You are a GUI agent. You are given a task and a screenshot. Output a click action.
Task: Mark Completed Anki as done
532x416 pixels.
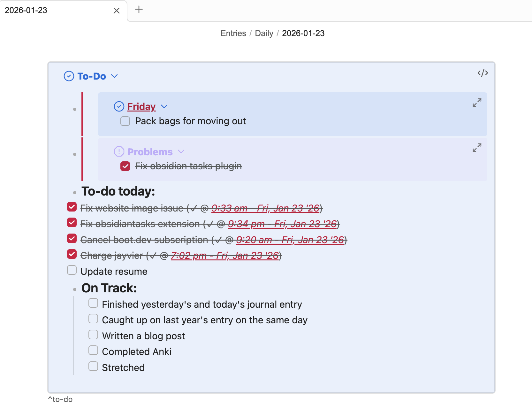click(93, 351)
